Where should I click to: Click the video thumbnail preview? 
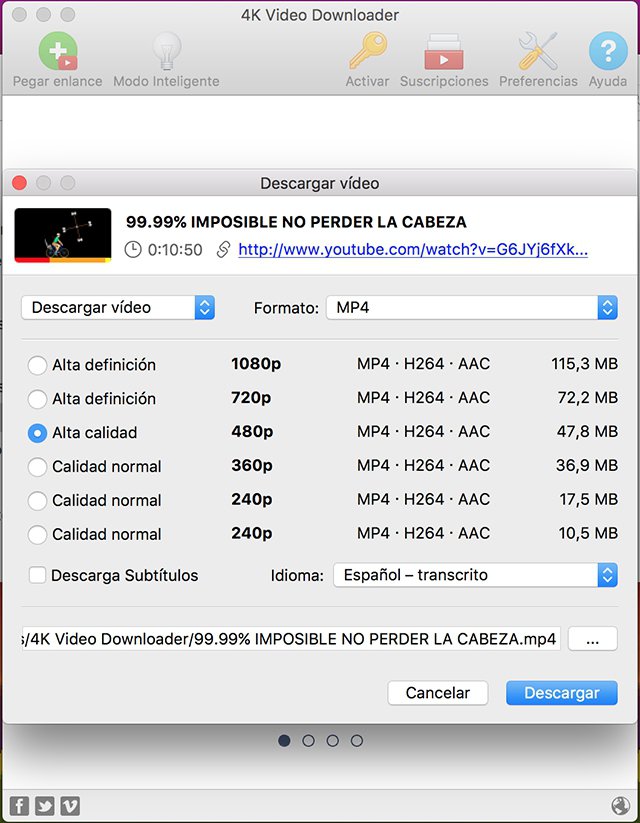coord(63,235)
